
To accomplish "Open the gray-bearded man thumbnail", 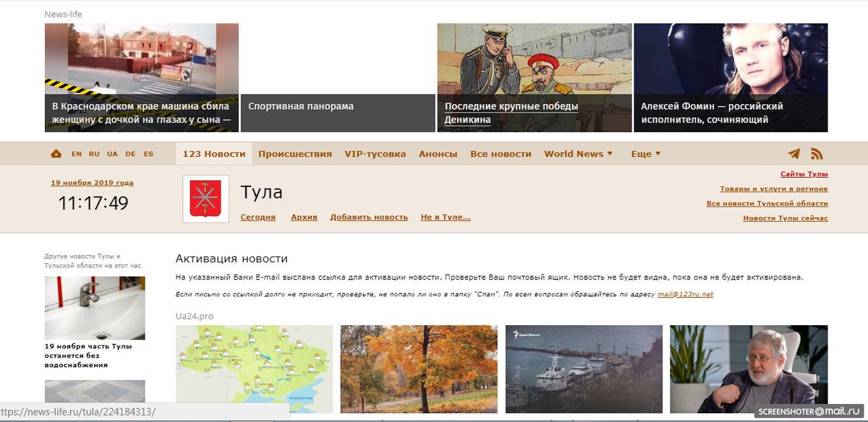I will 749,369.
